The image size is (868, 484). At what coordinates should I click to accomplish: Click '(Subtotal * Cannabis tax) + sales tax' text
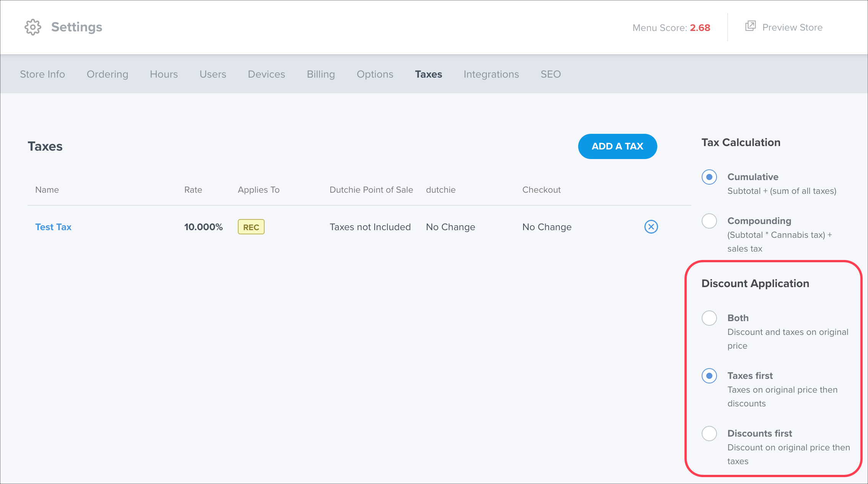click(x=780, y=242)
